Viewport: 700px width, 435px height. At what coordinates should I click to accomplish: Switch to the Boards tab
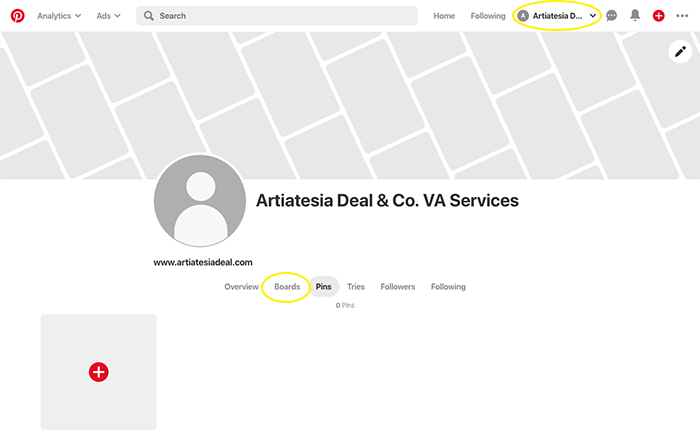287,287
